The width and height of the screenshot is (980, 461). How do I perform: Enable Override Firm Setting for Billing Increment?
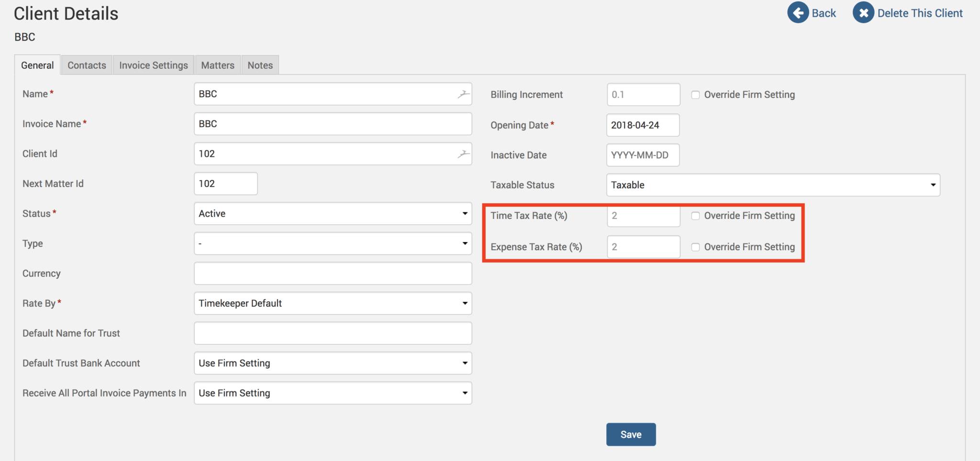click(x=695, y=95)
